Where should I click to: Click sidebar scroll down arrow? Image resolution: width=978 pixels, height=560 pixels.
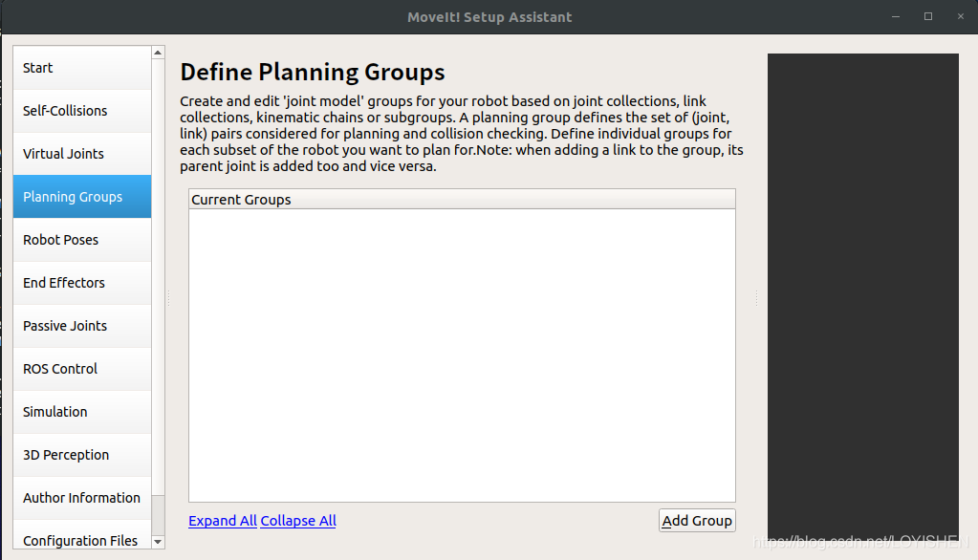coord(158,541)
